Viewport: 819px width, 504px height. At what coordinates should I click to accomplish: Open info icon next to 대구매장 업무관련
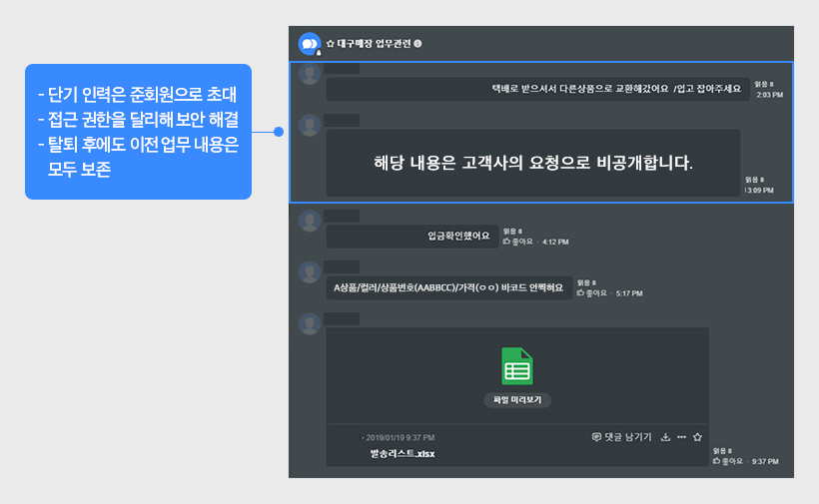pyautogui.click(x=417, y=44)
